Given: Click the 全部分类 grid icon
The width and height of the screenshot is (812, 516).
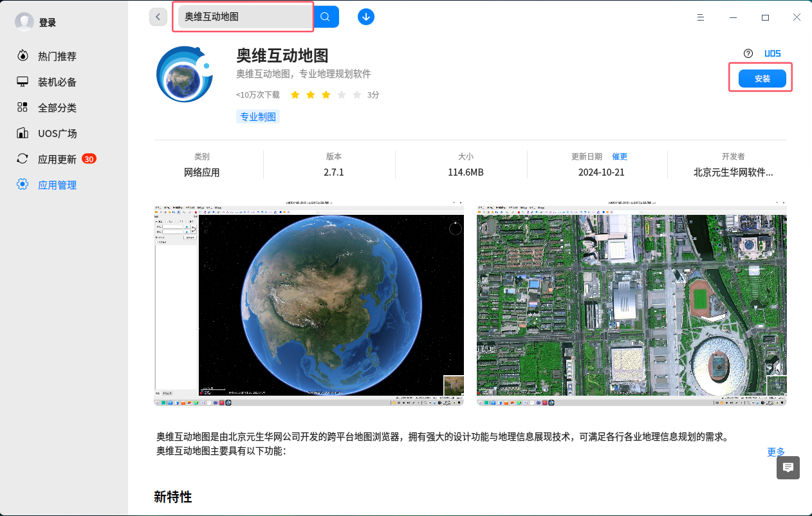Looking at the screenshot, I should point(23,107).
